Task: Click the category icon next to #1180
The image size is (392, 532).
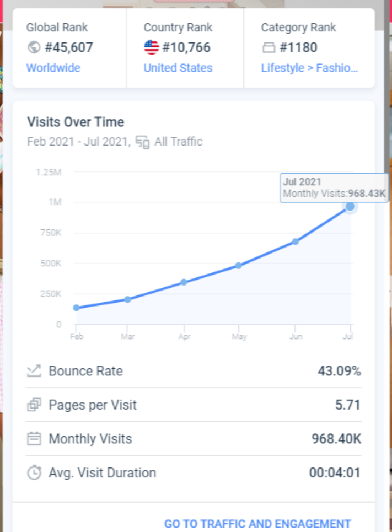Action: click(269, 48)
